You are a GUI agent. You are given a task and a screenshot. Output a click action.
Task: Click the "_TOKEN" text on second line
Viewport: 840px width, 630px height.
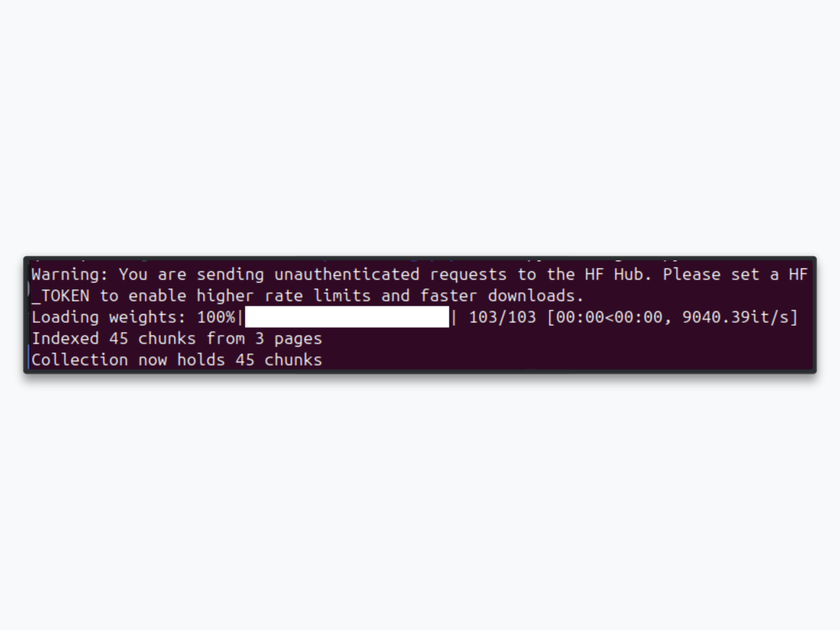tap(61, 296)
